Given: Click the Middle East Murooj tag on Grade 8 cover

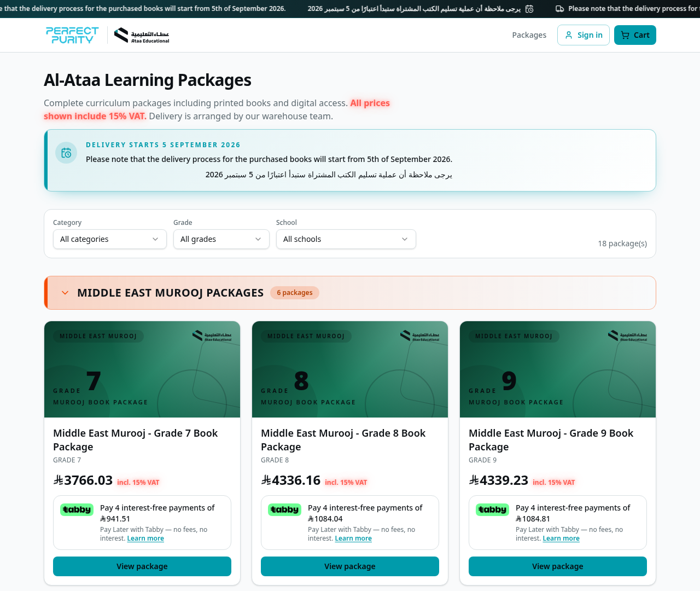Looking at the screenshot, I should [x=306, y=336].
